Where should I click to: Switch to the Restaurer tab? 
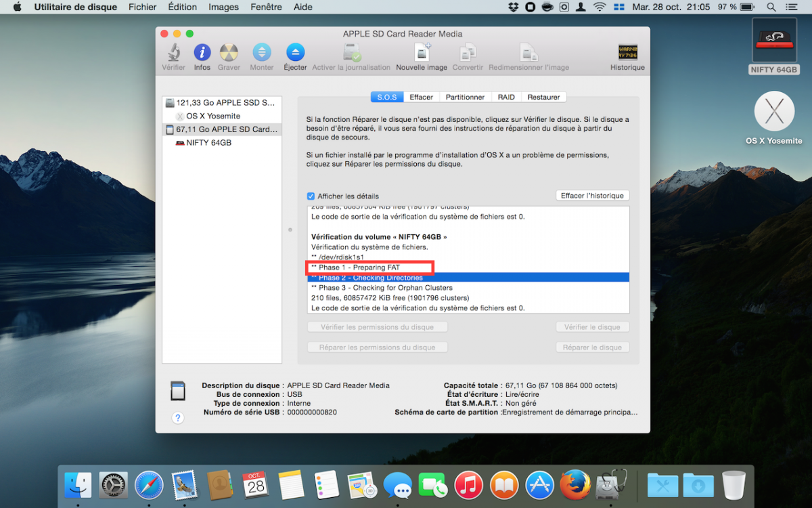(x=544, y=97)
